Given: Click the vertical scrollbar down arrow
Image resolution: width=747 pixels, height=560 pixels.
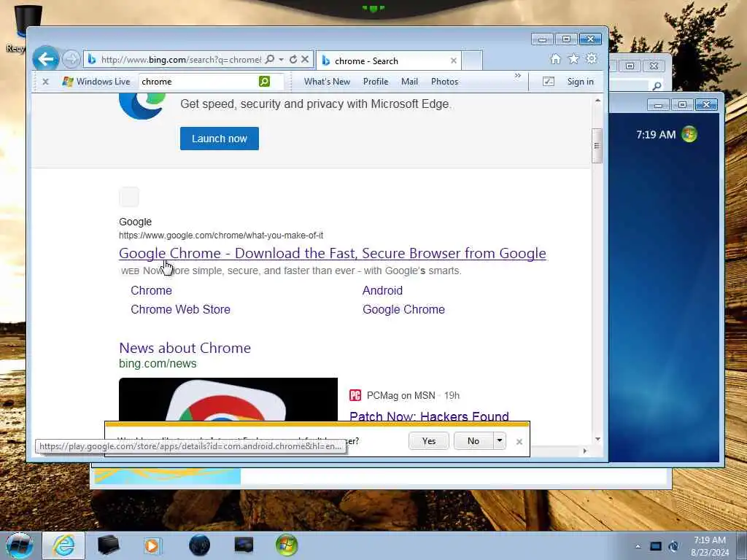Looking at the screenshot, I should point(597,439).
